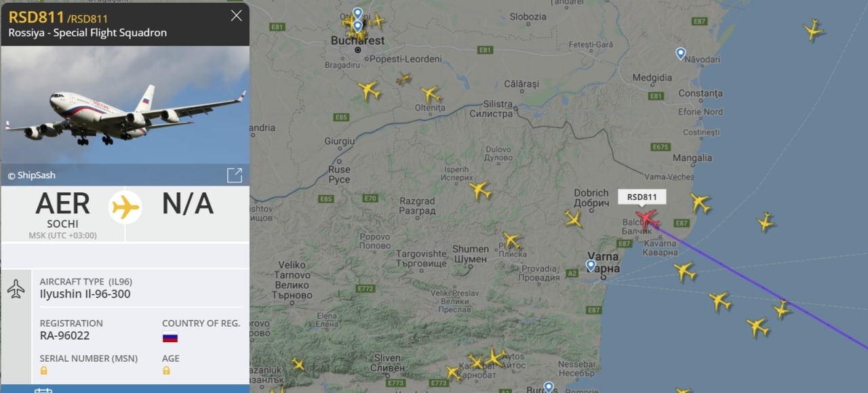Click the RA-96022 registration value
868x393 pixels.
click(64, 335)
